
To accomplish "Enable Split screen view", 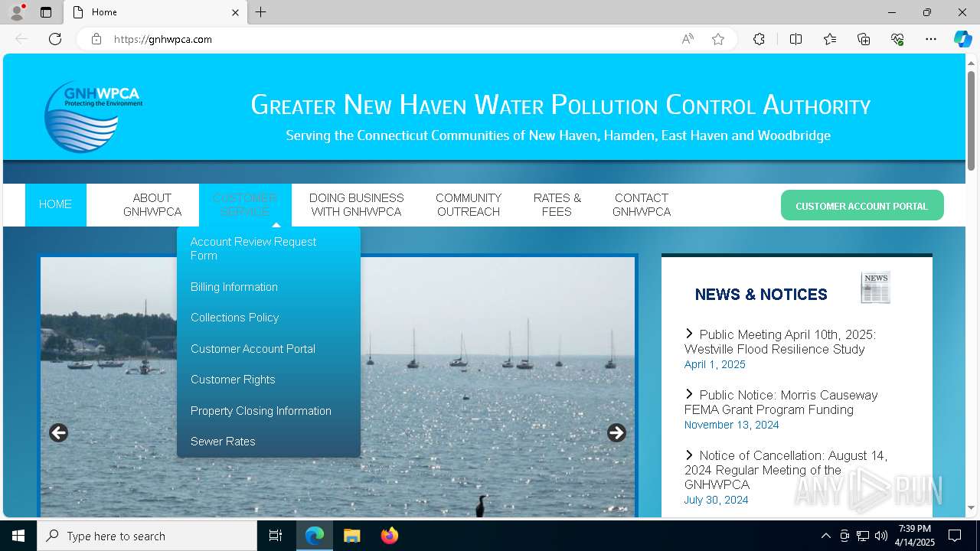I will 795,39.
